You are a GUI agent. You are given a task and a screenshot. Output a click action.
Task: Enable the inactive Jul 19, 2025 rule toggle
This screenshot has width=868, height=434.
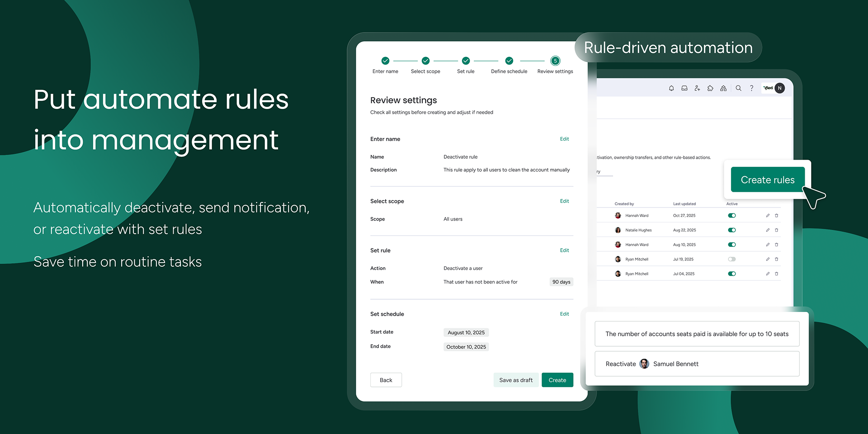(732, 259)
